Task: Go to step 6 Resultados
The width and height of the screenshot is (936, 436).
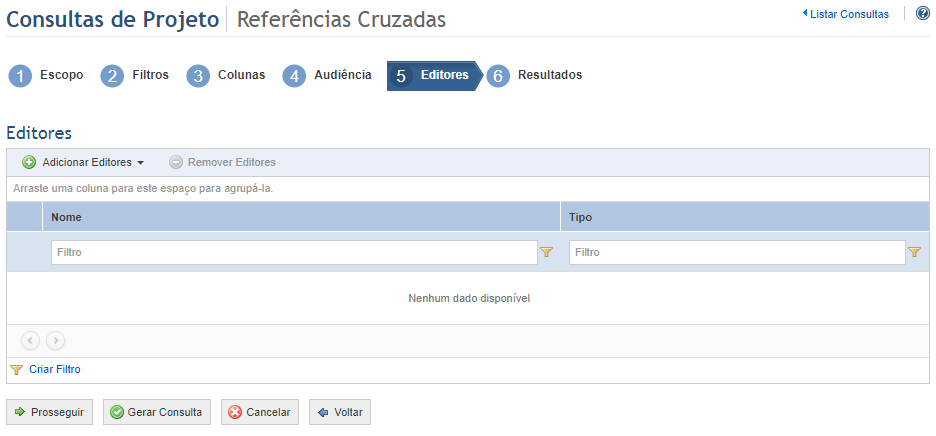Action: point(535,76)
